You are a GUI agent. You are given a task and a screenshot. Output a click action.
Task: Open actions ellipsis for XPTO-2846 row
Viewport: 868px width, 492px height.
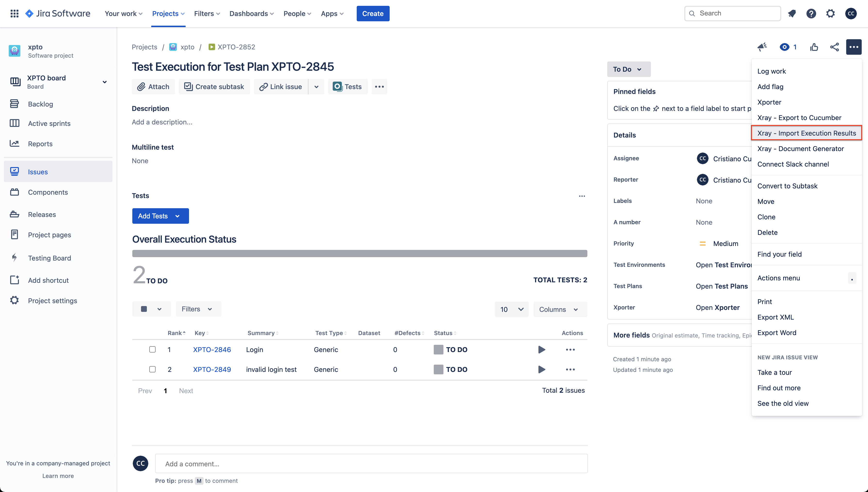pos(570,349)
